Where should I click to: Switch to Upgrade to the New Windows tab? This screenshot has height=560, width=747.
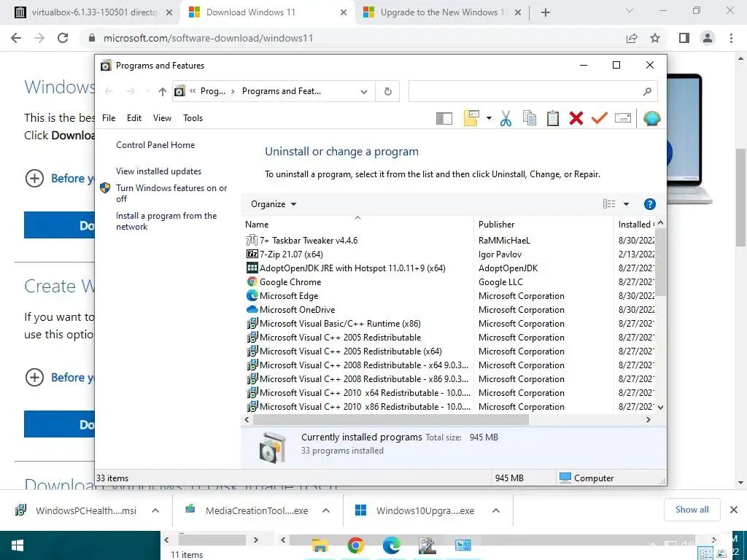441,12
